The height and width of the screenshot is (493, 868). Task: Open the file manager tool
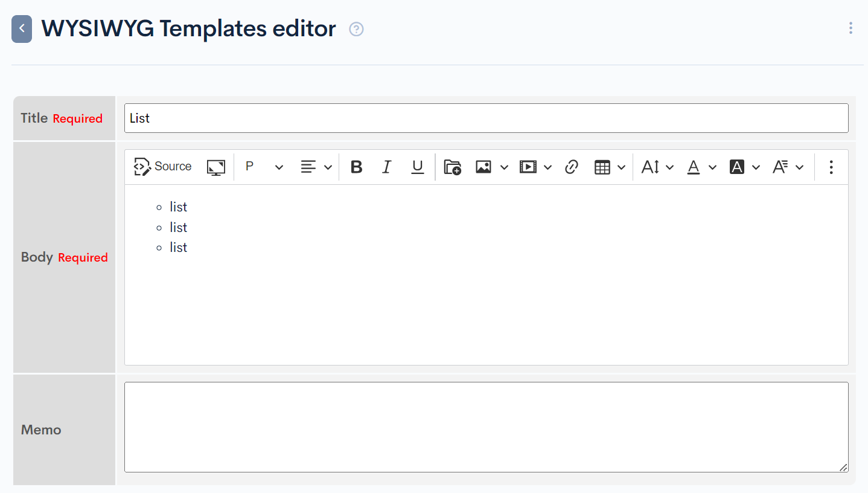pyautogui.click(x=452, y=167)
